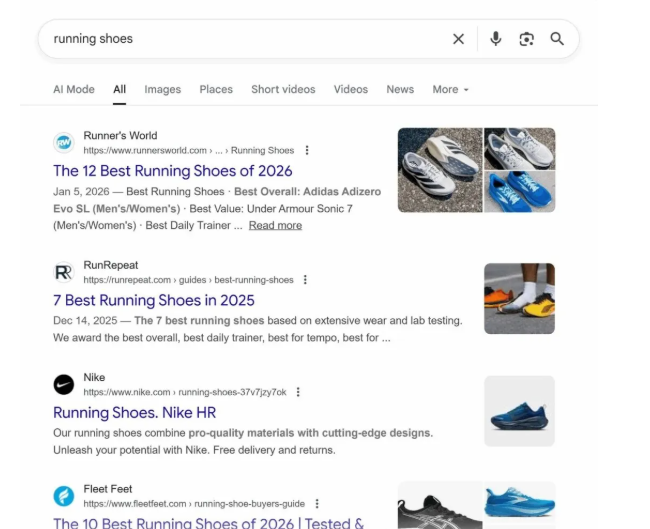650x529 pixels.
Task: Click the runnersworld.com URL breadcrumb
Action: point(189,150)
